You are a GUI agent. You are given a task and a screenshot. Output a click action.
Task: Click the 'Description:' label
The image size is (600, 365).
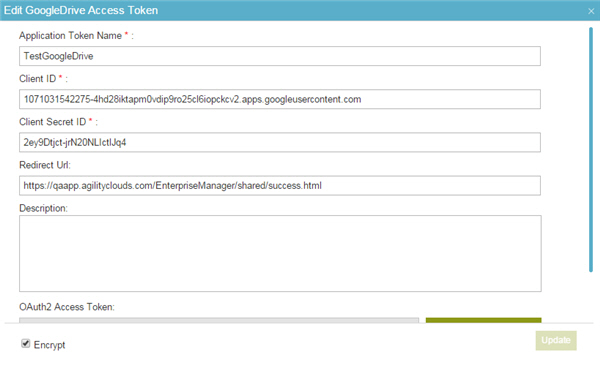tap(43, 209)
